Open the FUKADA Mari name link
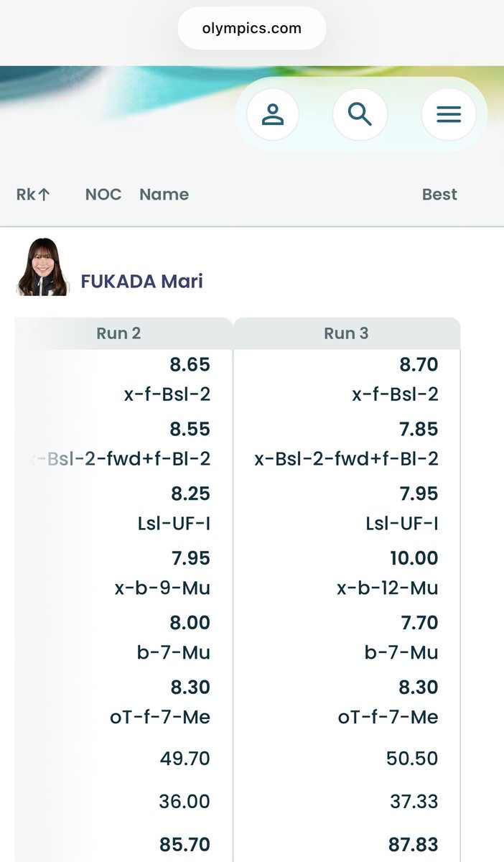The image size is (504, 862). 141,281
